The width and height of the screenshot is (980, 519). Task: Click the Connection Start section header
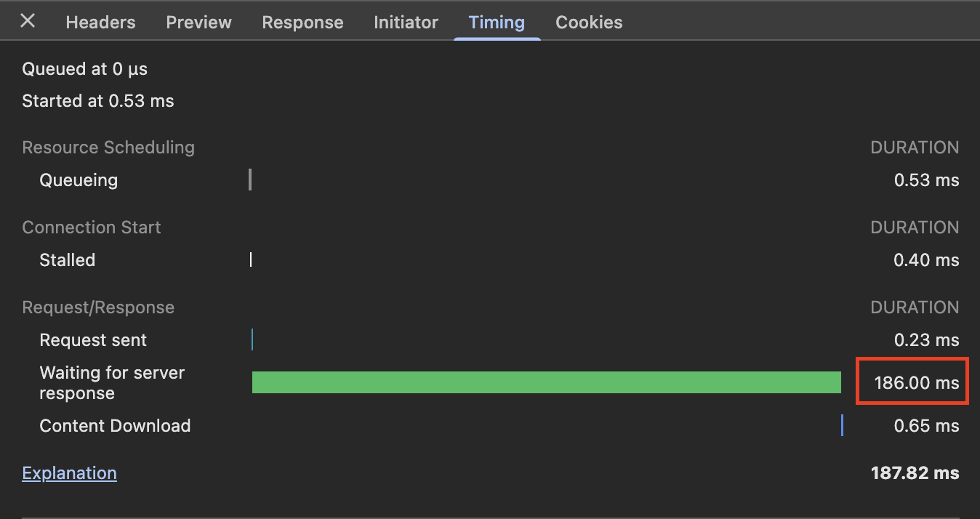[x=91, y=228]
